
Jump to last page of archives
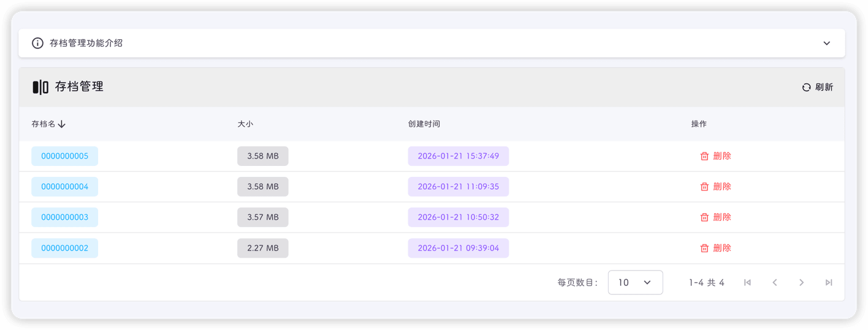[829, 282]
